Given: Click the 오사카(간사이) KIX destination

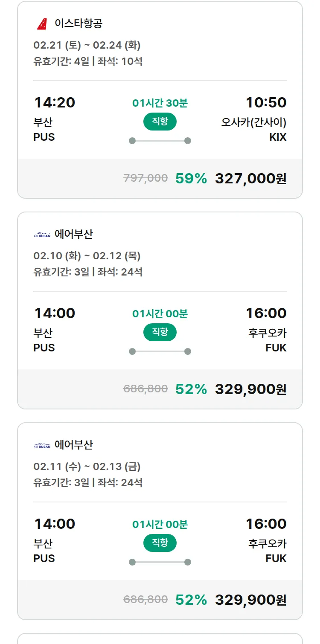Looking at the screenshot, I should (x=253, y=123).
